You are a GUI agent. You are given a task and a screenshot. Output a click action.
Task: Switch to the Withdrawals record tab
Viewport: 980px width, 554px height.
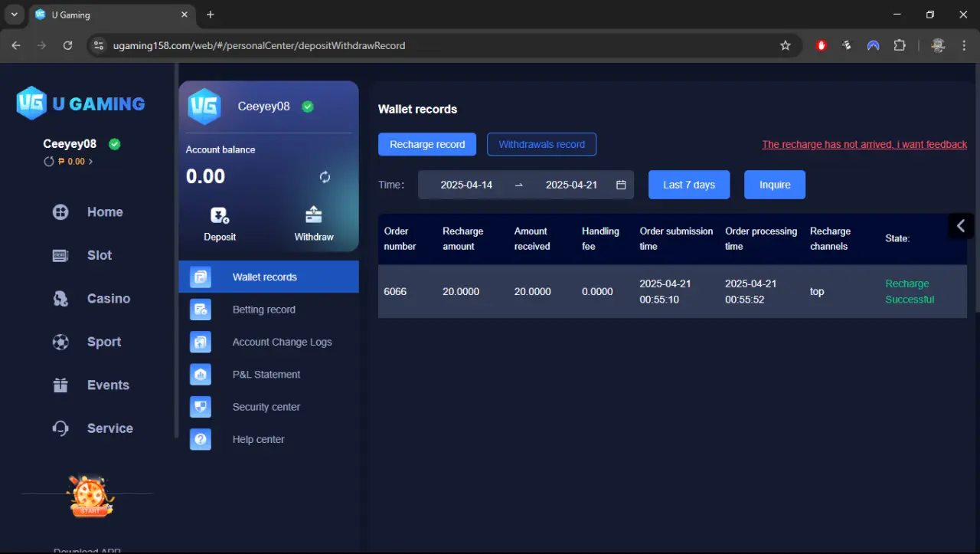click(541, 144)
